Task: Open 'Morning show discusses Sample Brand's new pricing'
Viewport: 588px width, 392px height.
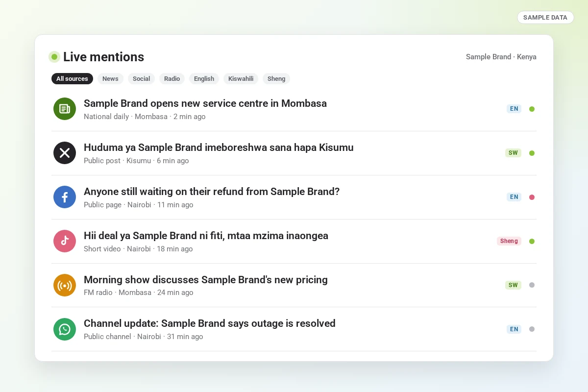Action: 206,280
